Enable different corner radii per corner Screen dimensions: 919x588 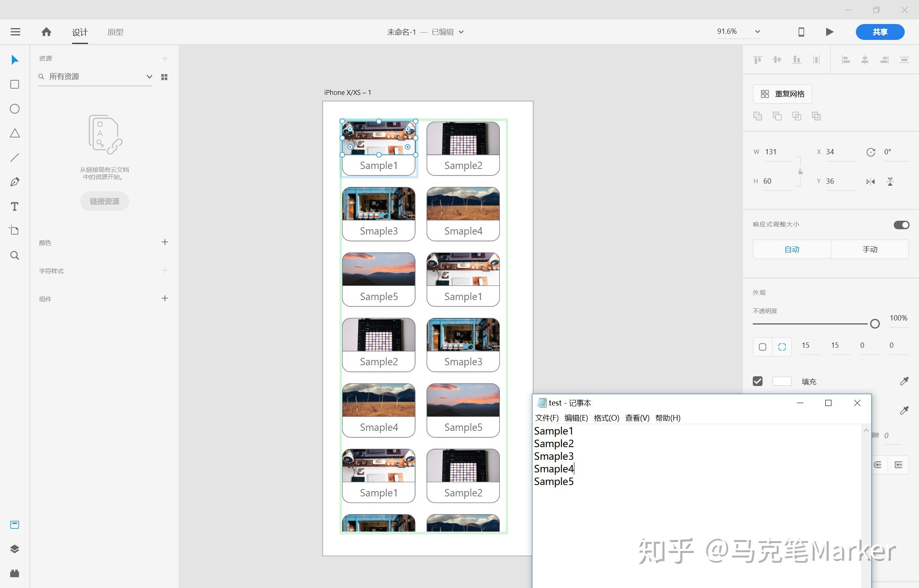coord(782,347)
